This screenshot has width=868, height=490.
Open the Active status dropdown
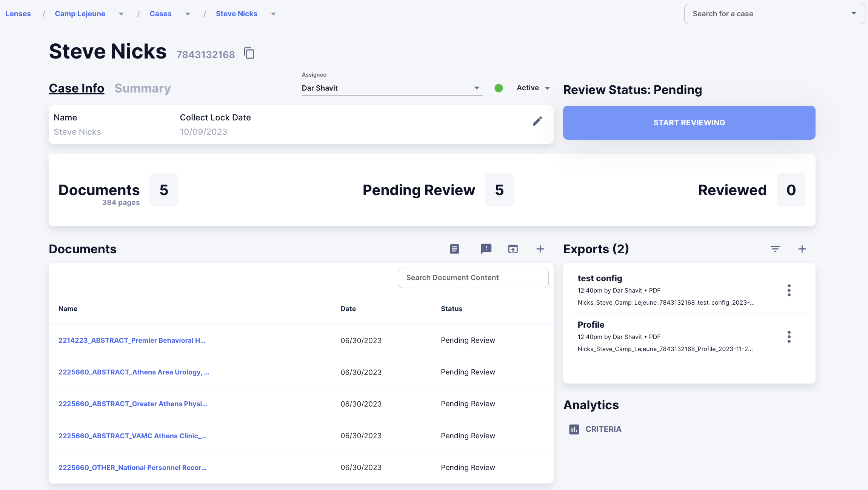533,88
